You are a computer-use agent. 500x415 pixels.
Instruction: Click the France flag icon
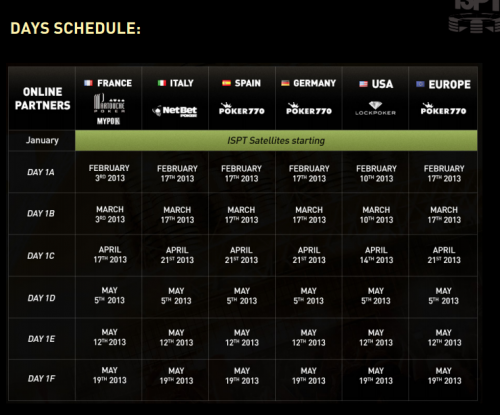88,83
